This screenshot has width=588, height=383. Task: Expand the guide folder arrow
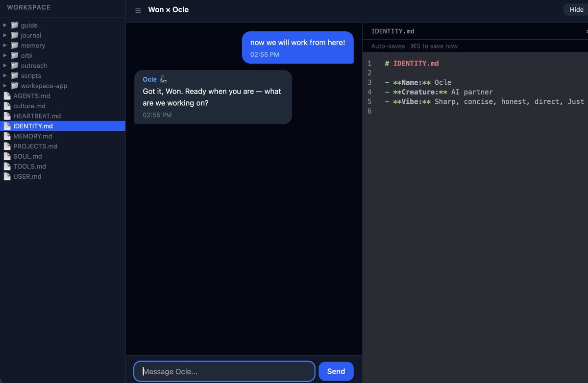5,25
